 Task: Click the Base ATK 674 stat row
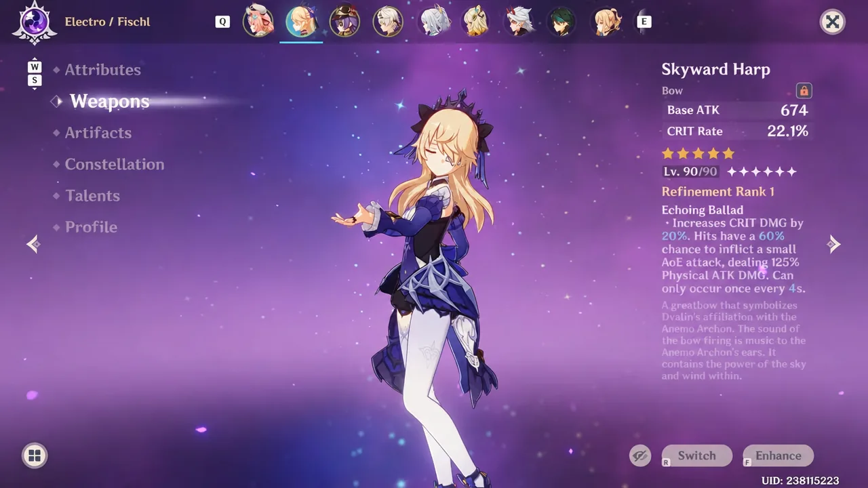pos(736,110)
